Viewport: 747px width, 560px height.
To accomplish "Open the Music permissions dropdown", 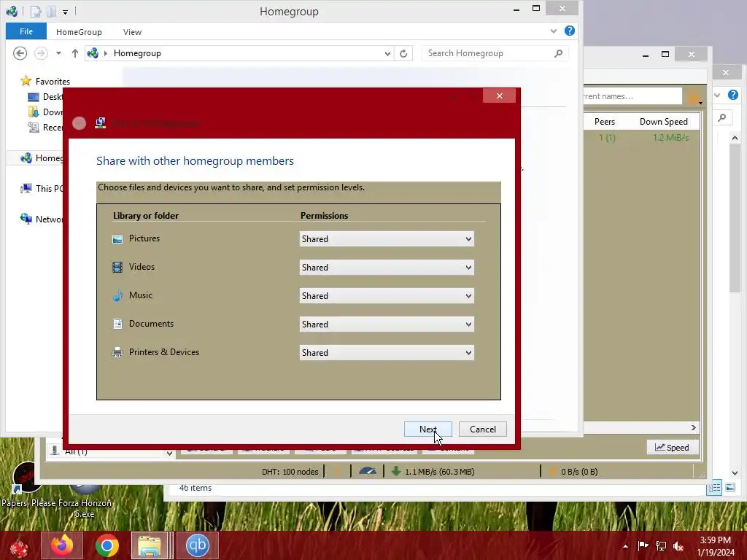I will pyautogui.click(x=387, y=296).
